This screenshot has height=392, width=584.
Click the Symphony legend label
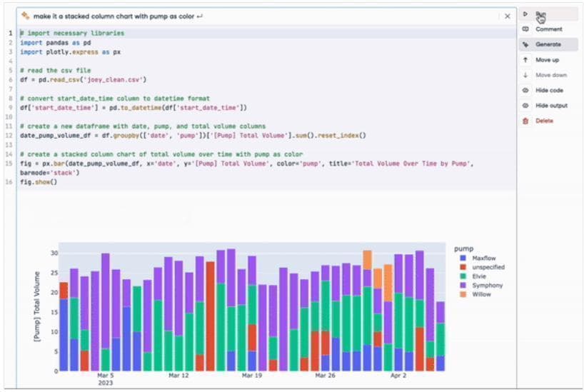click(487, 285)
